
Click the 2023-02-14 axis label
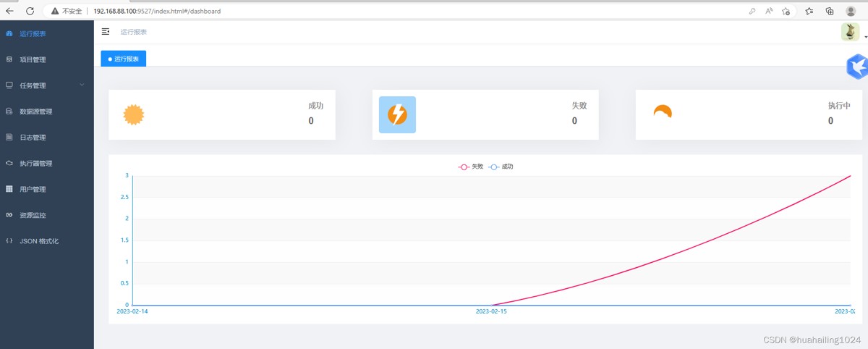133,311
